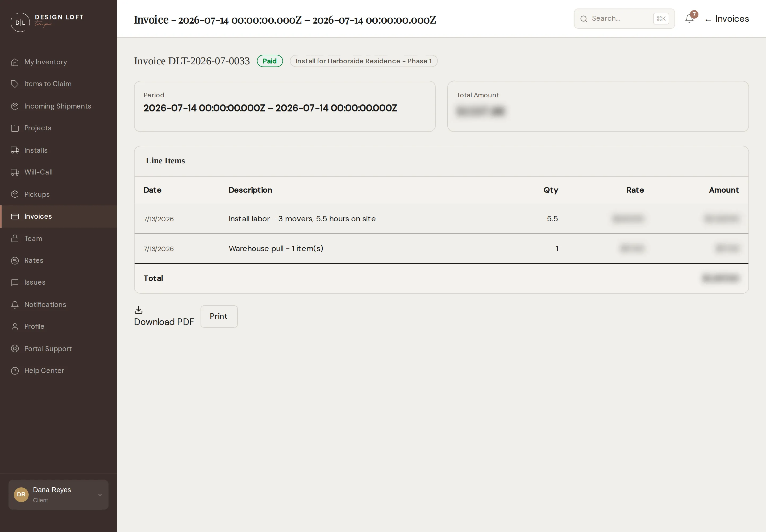Click the Download PDF arrow icon

point(138,310)
